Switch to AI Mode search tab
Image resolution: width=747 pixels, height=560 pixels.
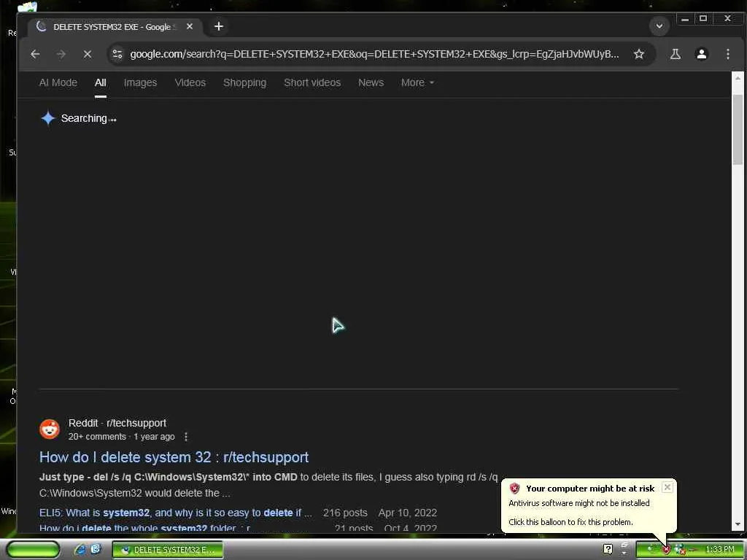coord(58,83)
